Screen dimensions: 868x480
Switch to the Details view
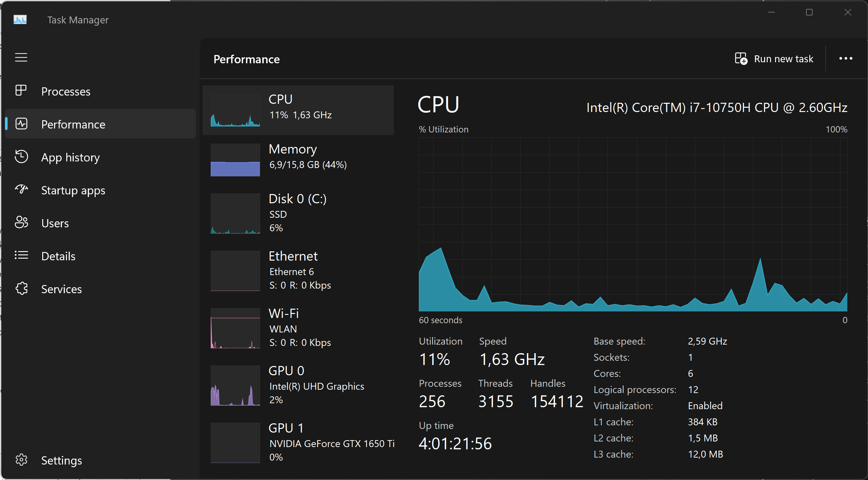58,256
